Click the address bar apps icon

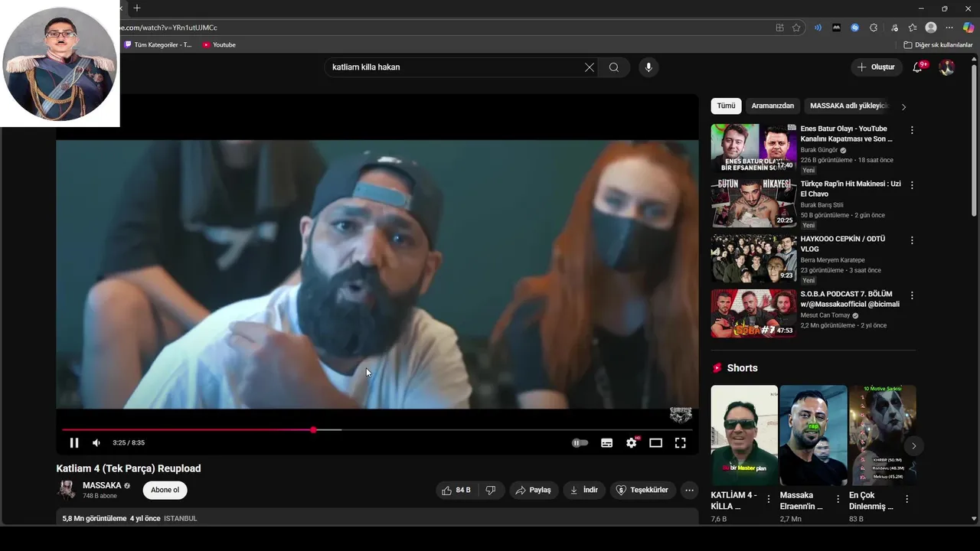[x=779, y=28]
